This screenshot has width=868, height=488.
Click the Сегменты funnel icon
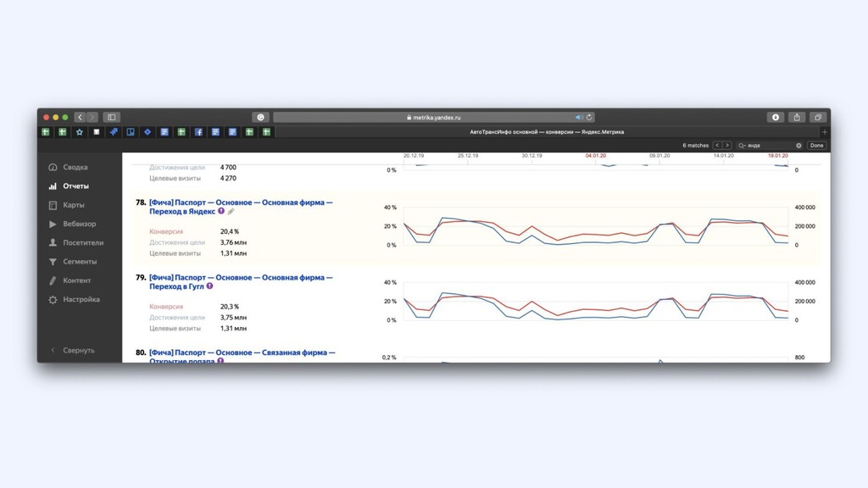click(53, 262)
